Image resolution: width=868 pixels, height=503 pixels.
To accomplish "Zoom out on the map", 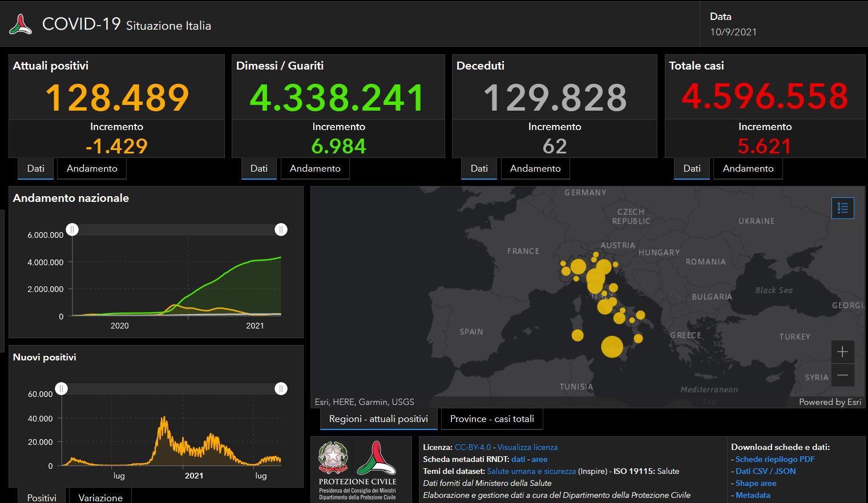I will tap(842, 375).
